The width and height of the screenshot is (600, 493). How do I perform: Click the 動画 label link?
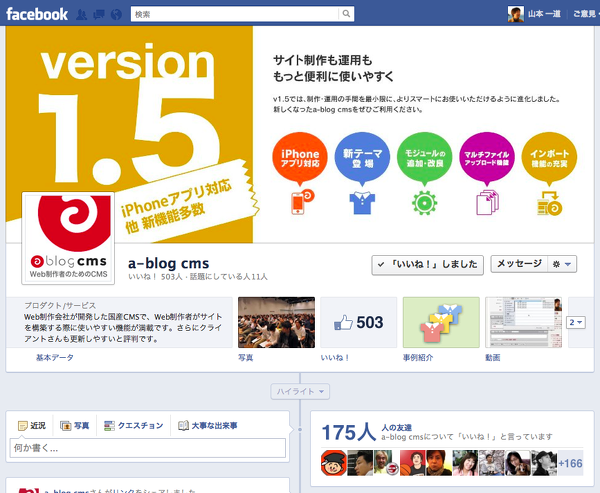(492, 358)
